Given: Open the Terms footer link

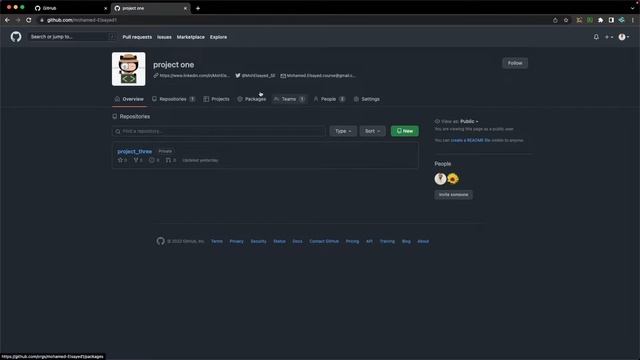Looking at the screenshot, I should pyautogui.click(x=217, y=242).
